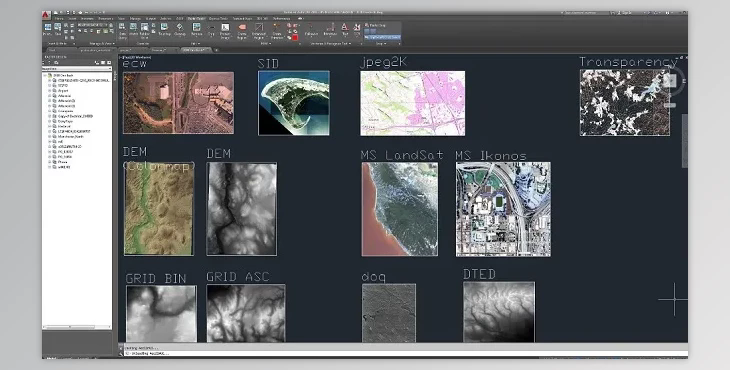
Task: Open the Process Image tool
Action: point(225,30)
